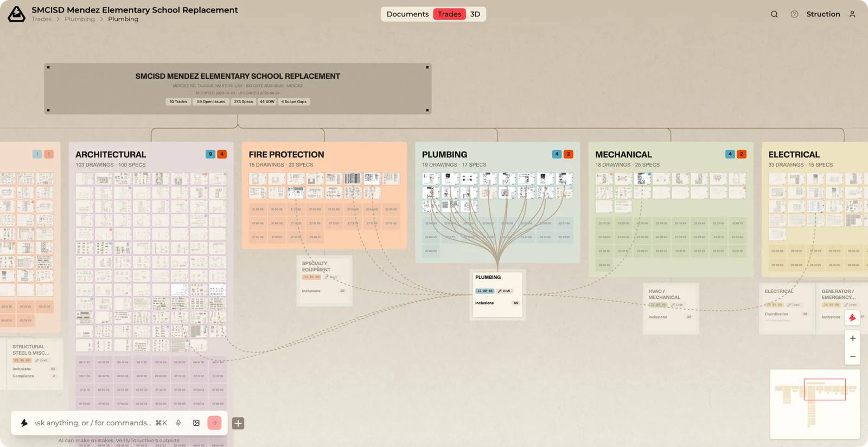Click Inclusions row on HVAC / Mechanical card
868x447 pixels.
coord(671,317)
